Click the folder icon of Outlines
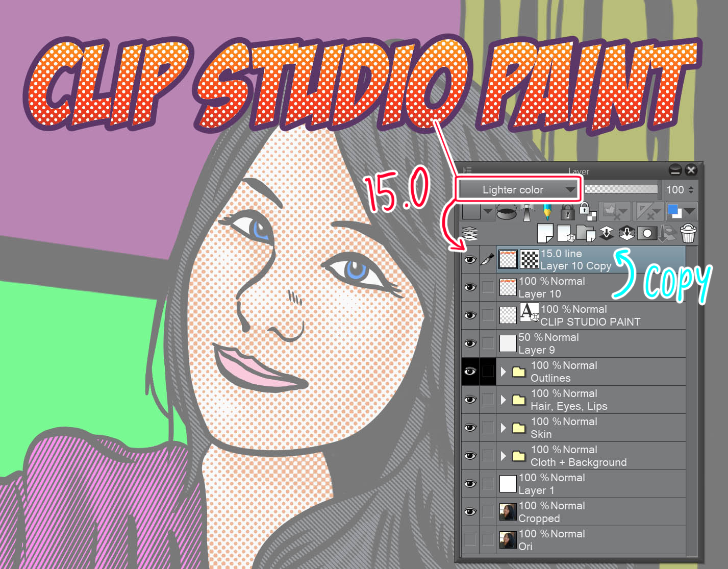The height and width of the screenshot is (569, 728). [519, 372]
